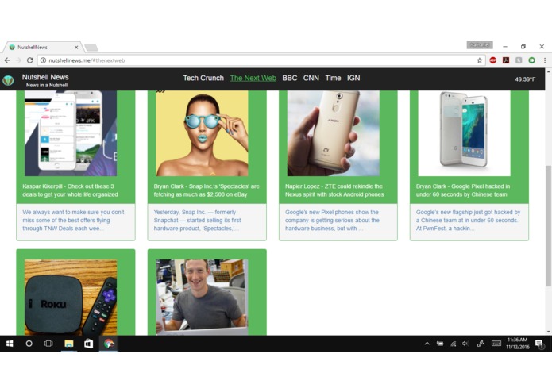The width and height of the screenshot is (552, 392).
Task: Click the Roku device thumbnail
Action: (71, 298)
